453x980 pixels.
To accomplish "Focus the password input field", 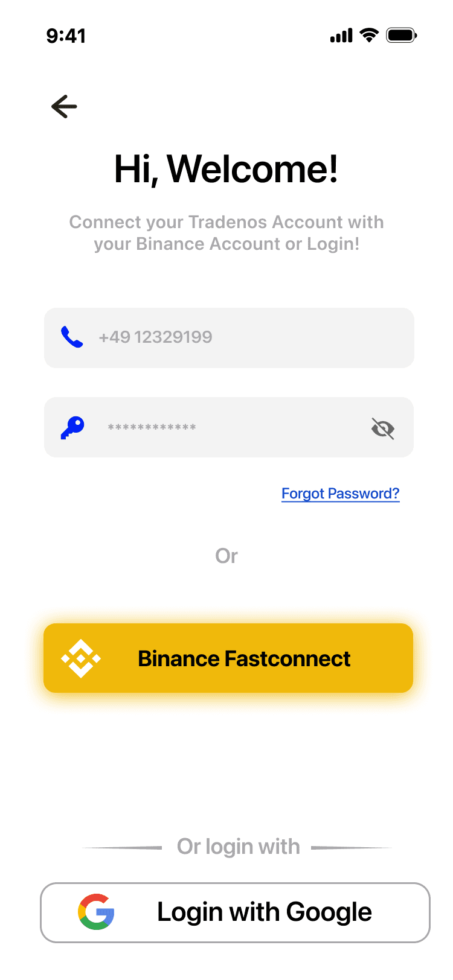I will coord(242,428).
